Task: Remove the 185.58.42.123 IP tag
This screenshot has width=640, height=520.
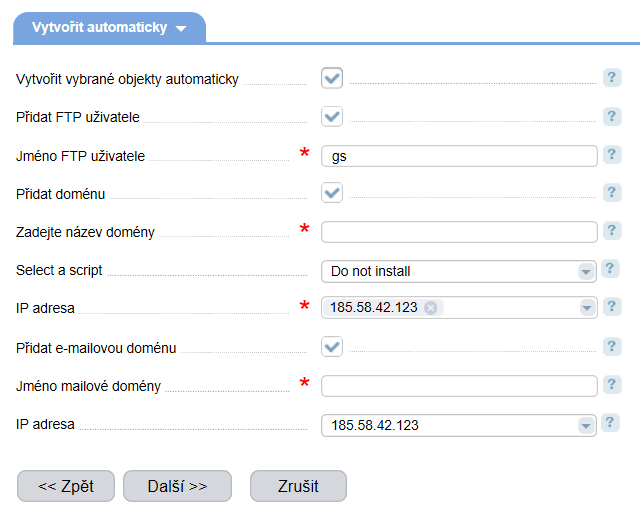Action: pyautogui.click(x=430, y=307)
